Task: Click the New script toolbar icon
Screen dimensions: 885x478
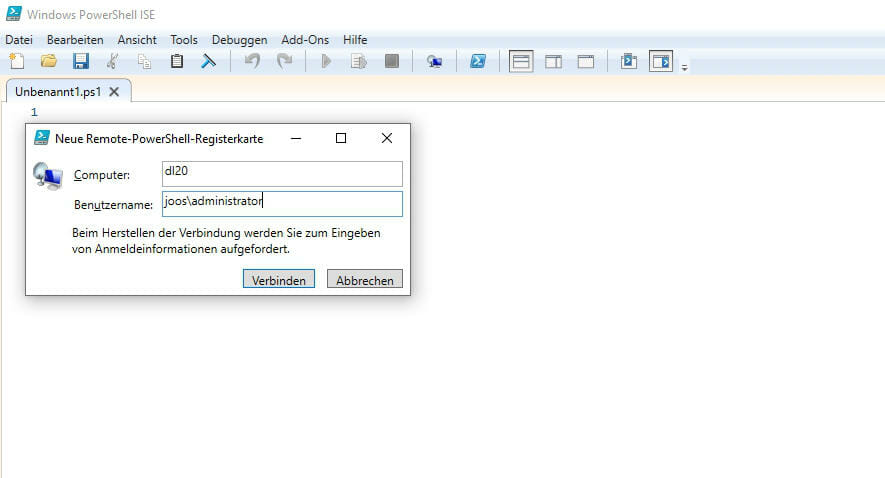Action: pyautogui.click(x=17, y=61)
